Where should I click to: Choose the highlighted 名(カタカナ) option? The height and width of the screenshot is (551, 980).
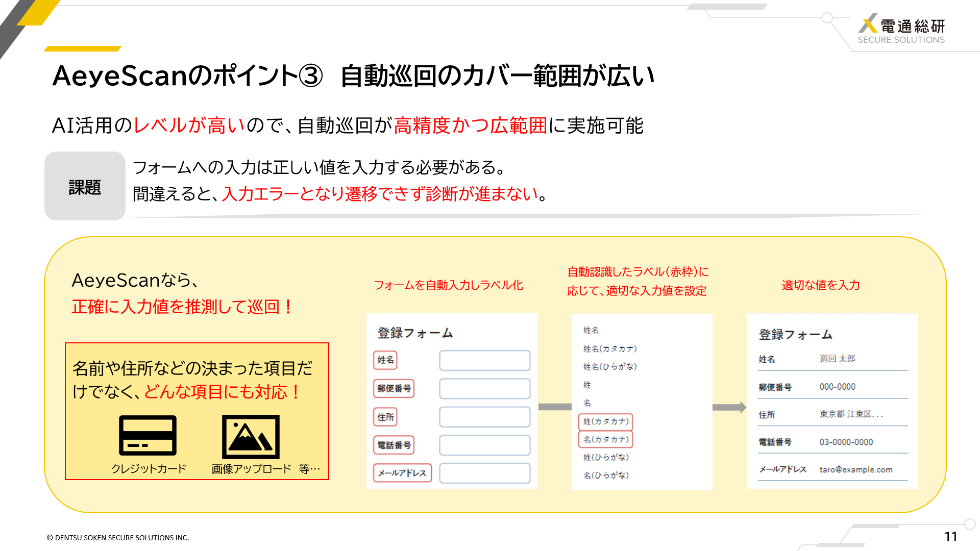(606, 439)
